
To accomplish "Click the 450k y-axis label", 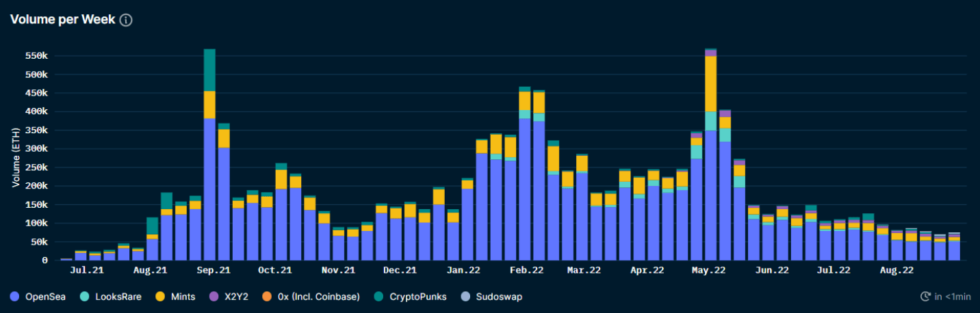I will point(36,93).
